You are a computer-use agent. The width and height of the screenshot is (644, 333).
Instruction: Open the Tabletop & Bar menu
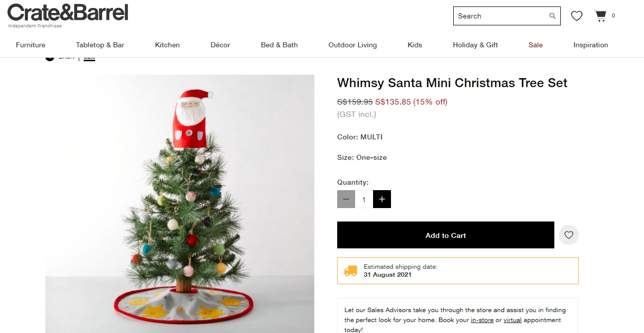[100, 45]
